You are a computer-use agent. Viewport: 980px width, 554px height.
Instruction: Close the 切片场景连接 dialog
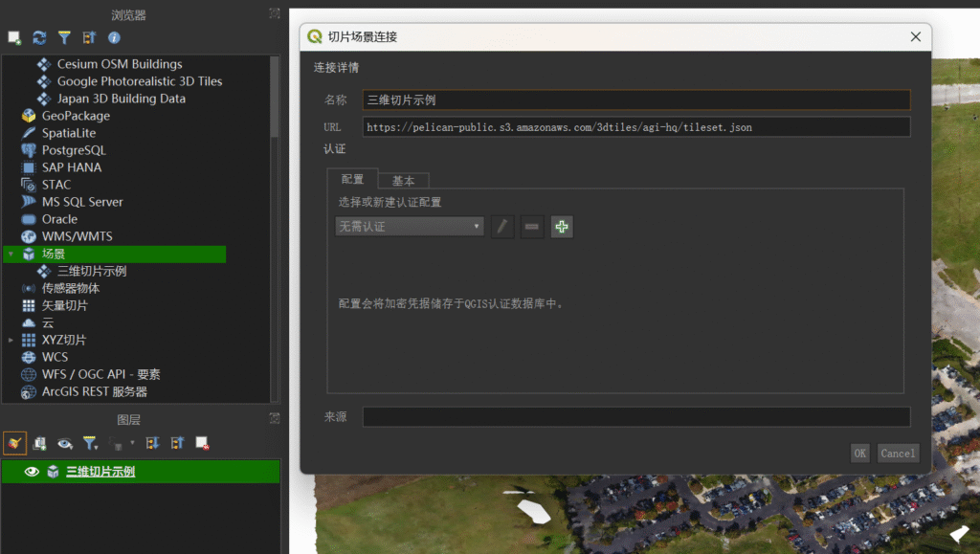tap(916, 37)
